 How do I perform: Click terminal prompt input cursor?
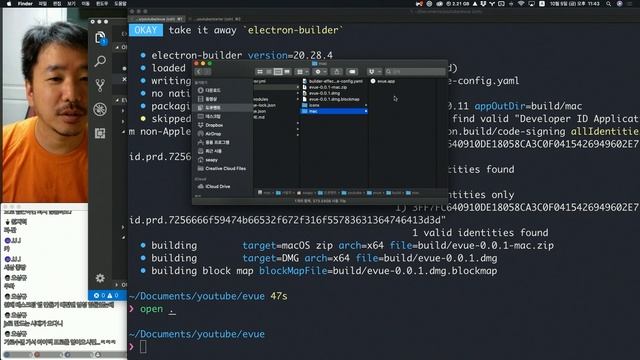(x=143, y=347)
